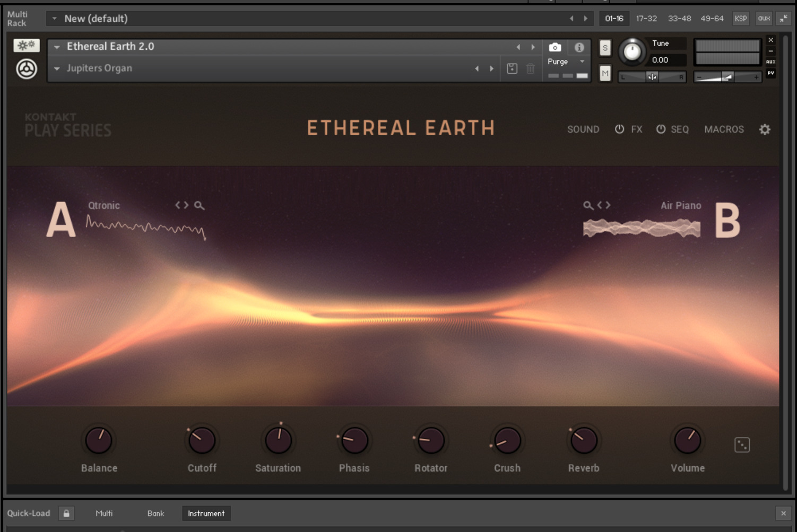Open the SEQ page label

click(x=680, y=129)
